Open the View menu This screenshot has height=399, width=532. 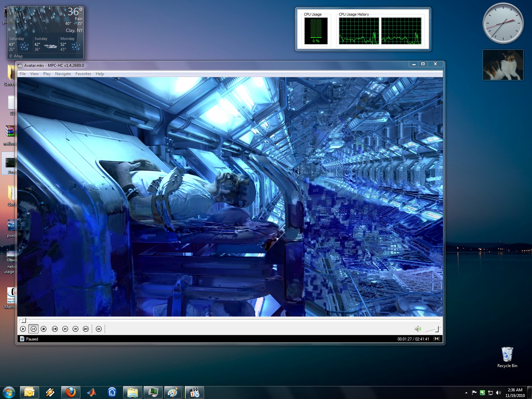[34, 74]
